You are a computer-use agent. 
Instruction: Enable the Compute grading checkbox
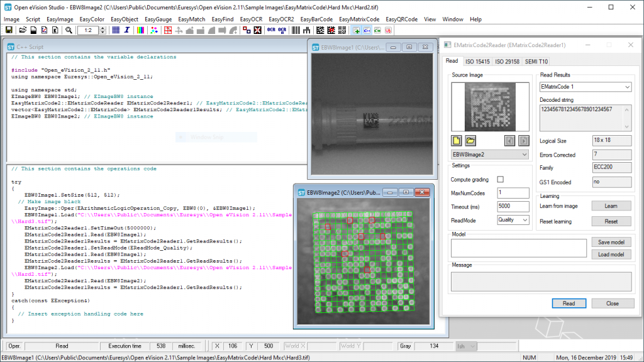(500, 179)
